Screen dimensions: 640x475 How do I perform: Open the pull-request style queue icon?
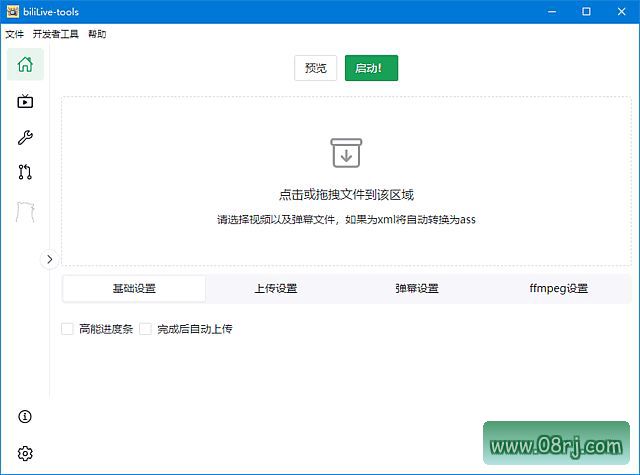coord(25,172)
